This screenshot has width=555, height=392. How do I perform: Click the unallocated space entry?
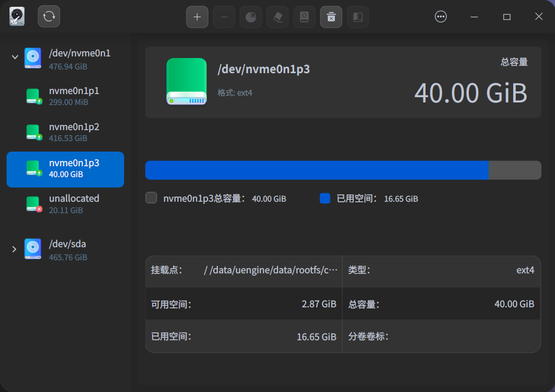pyautogui.click(x=65, y=204)
